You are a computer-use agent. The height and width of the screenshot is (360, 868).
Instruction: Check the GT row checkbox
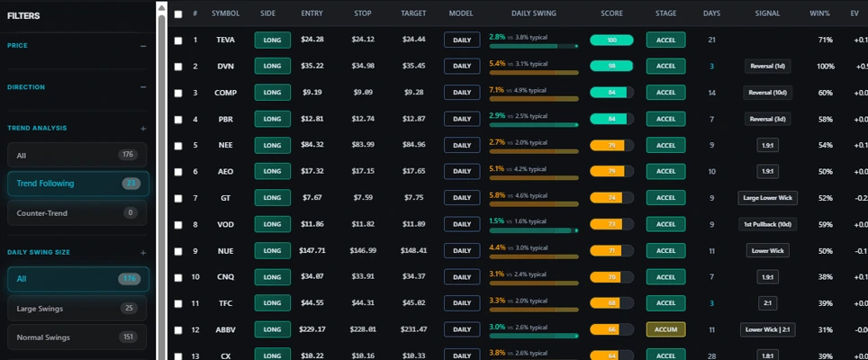coord(177,199)
